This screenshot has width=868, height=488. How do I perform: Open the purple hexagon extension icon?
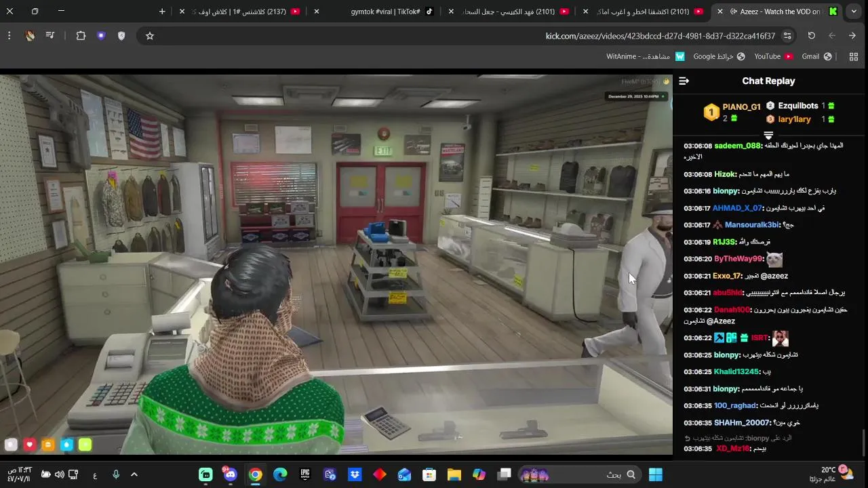pos(101,36)
